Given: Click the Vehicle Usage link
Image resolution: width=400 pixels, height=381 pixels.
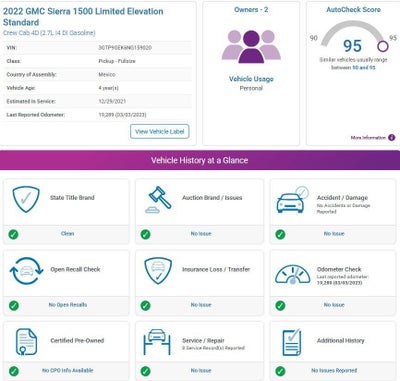Looking at the screenshot, I should [251, 79].
